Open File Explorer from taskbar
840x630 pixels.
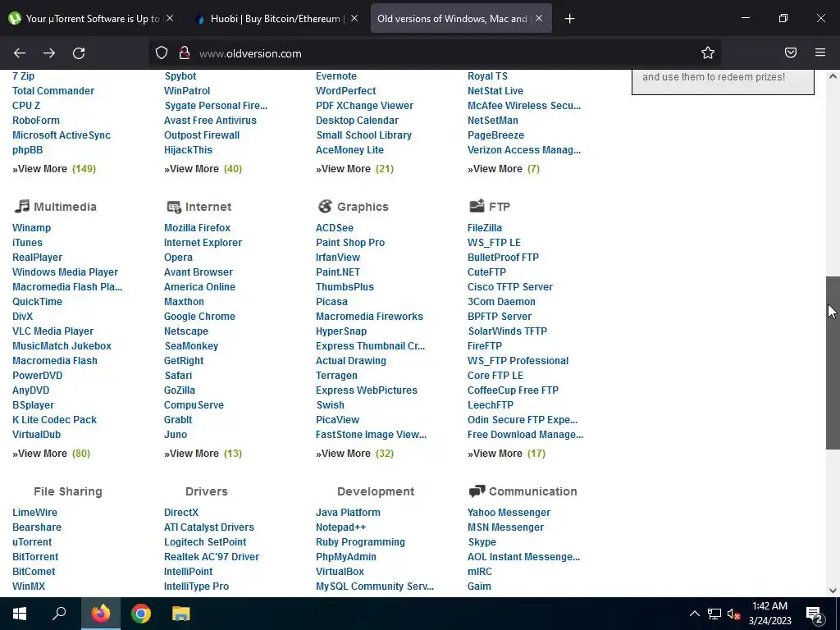181,614
